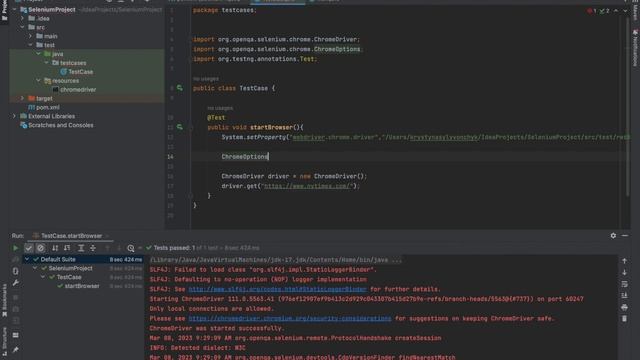Expand the .idea folder
The width and height of the screenshot is (640, 360).
coord(23,18)
